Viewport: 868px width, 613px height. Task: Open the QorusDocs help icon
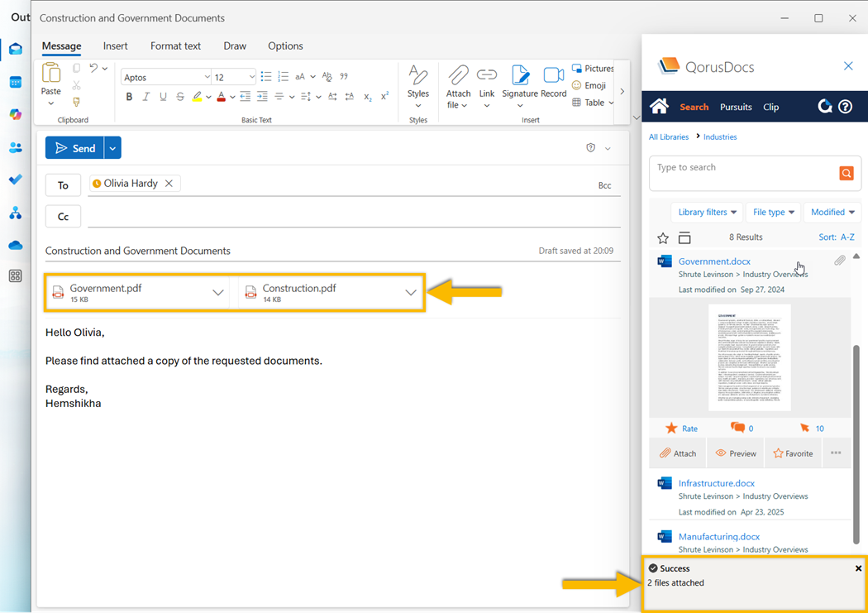[x=845, y=107]
